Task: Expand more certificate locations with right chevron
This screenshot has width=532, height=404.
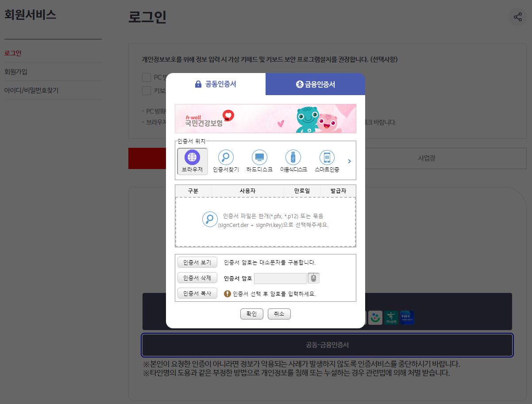Action: (x=349, y=161)
